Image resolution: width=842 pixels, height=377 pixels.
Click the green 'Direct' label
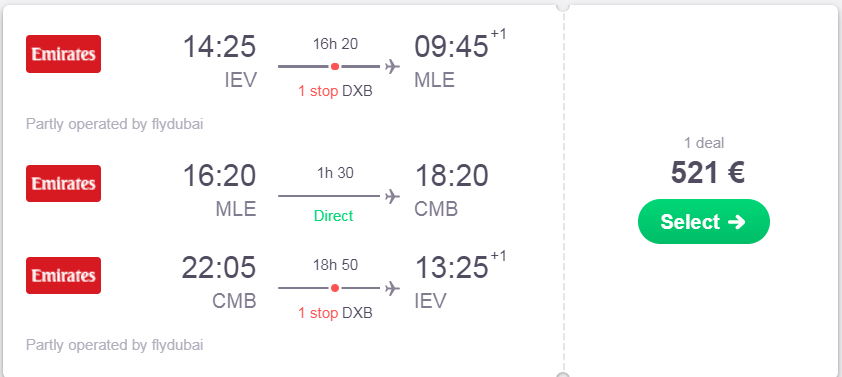pyautogui.click(x=333, y=216)
